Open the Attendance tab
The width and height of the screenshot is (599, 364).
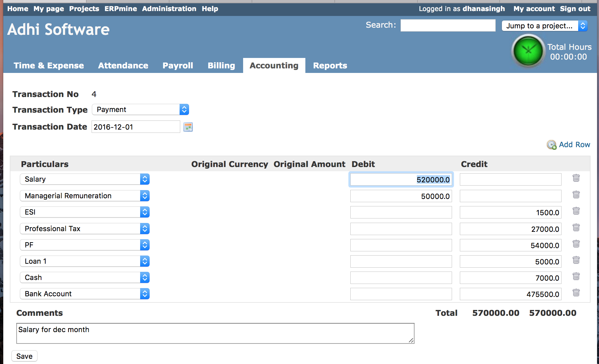(123, 65)
